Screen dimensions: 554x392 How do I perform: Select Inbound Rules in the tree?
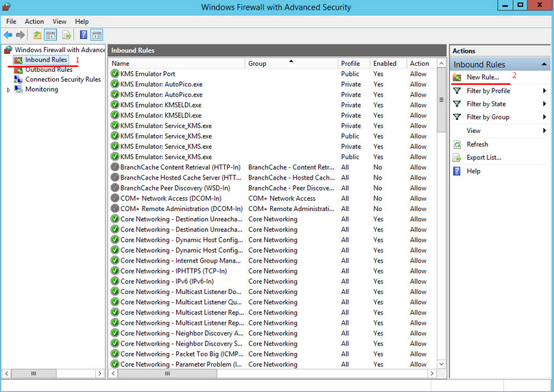click(x=46, y=60)
